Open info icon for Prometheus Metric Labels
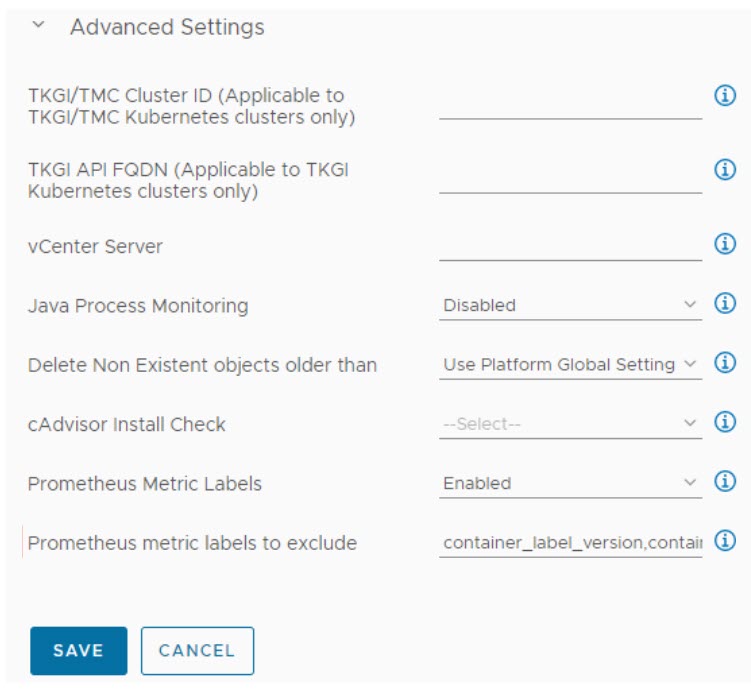Screen dimensions: 751x697 [725, 482]
